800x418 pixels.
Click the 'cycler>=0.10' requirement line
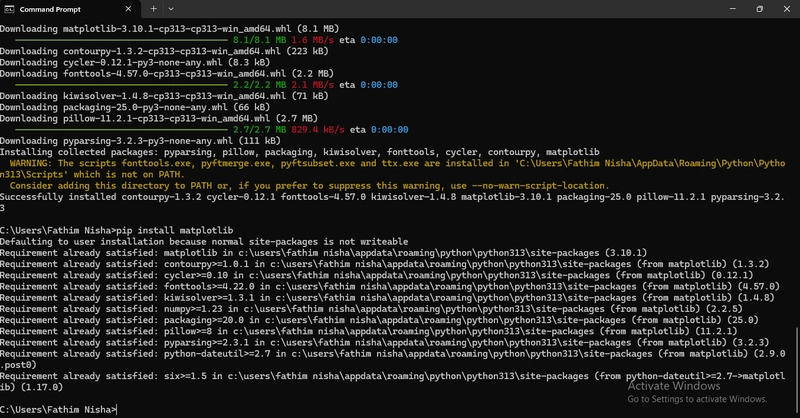pyautogui.click(x=377, y=276)
